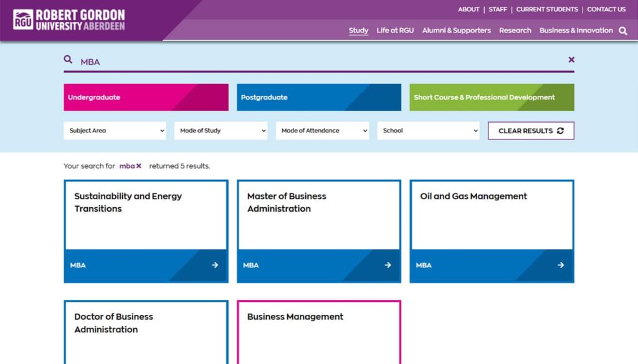638x364 pixels.
Task: Open Oil and Gas Management using its arrow icon
Action: click(560, 265)
